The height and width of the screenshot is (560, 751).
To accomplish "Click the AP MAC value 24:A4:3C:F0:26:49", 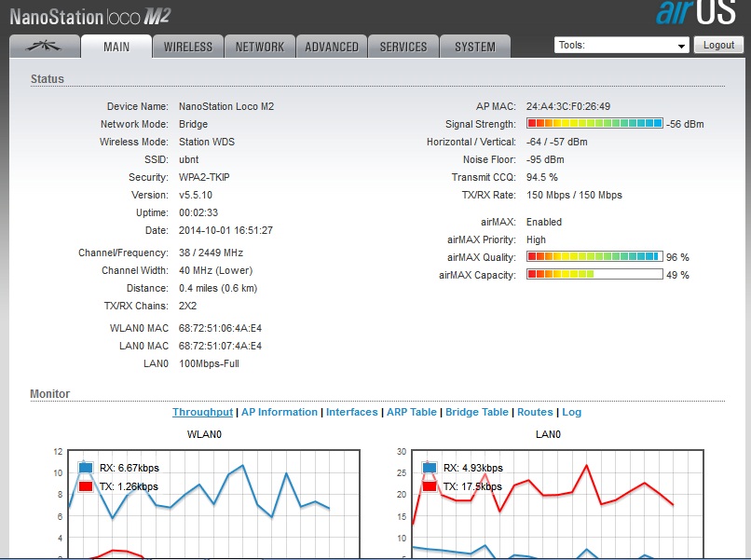I will (568, 106).
